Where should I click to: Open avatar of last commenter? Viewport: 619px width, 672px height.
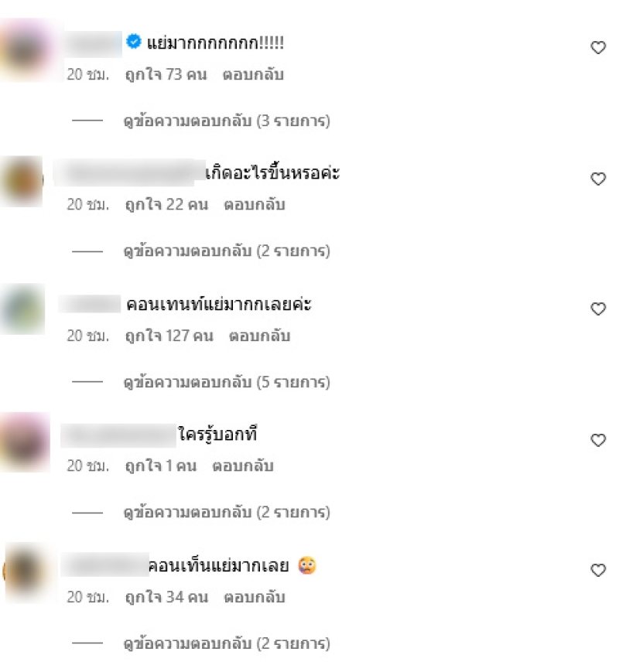click(29, 571)
